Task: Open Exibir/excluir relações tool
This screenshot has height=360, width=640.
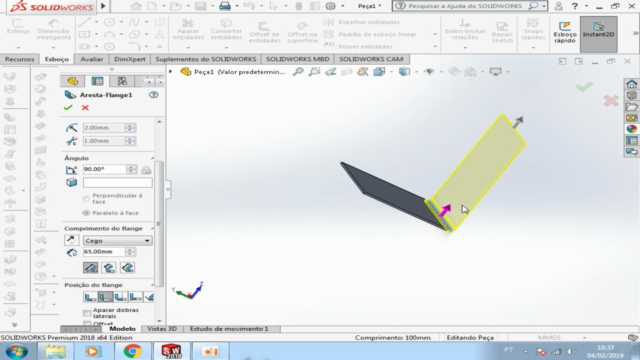Action: [465, 29]
